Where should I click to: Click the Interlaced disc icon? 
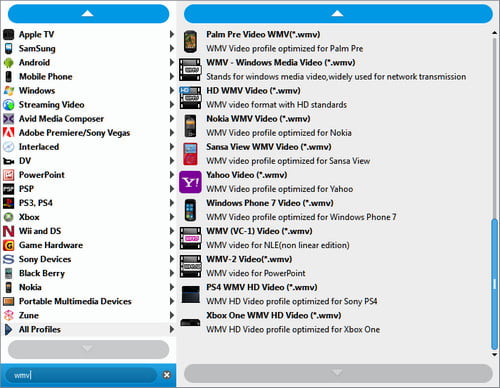(x=9, y=147)
